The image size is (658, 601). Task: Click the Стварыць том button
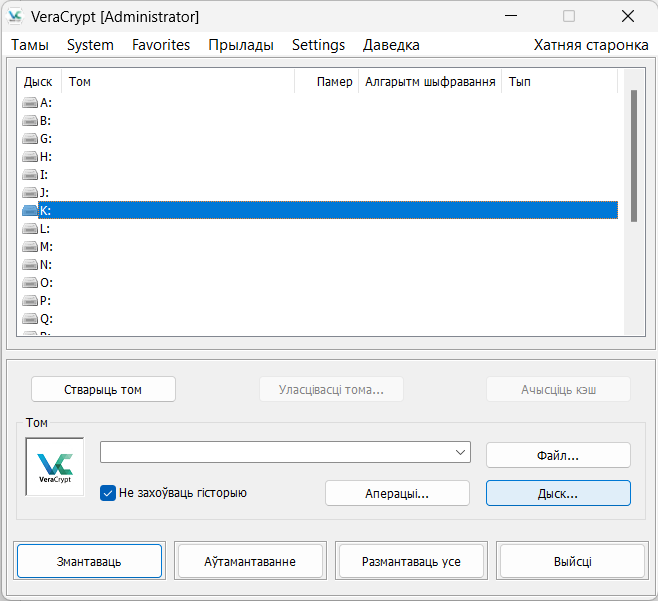[103, 389]
